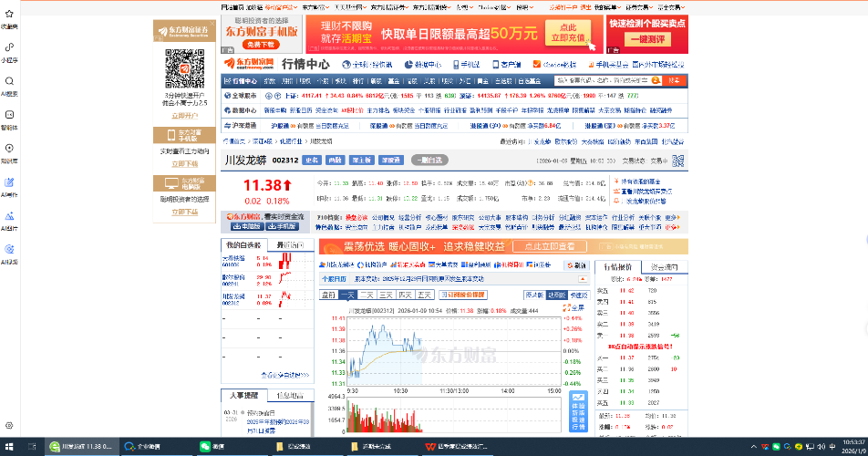Select the 行情报价 tab
Viewport: 868px width, 456px height.
(618, 267)
